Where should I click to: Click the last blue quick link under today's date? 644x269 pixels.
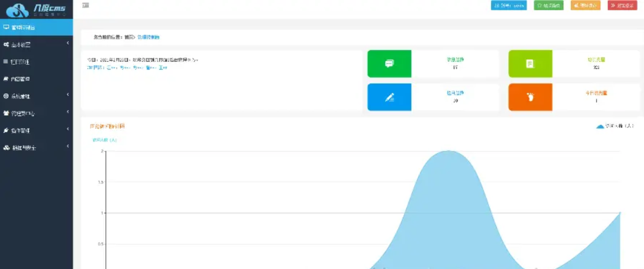[163, 67]
